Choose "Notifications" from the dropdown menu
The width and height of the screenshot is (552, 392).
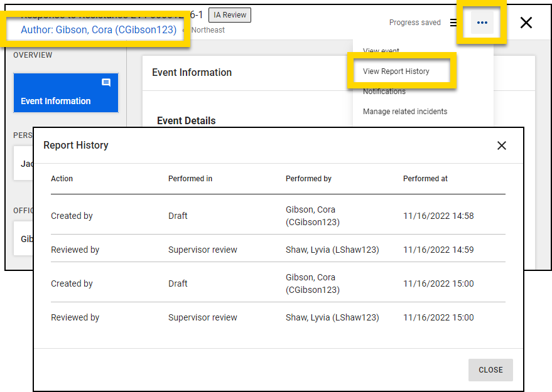tap(385, 92)
